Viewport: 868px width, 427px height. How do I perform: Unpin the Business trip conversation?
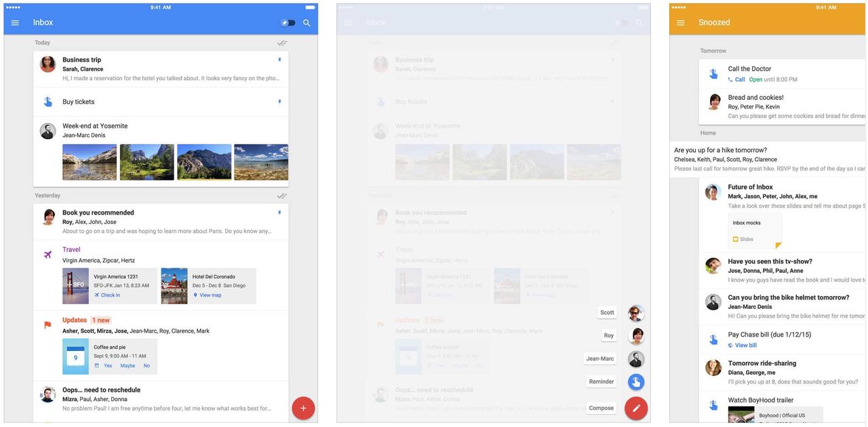pos(279,59)
